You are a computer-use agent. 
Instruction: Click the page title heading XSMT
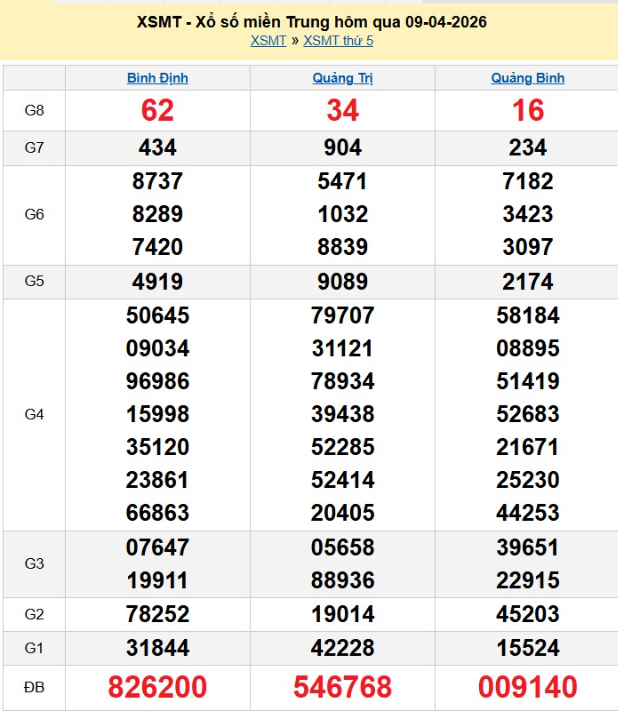tap(308, 21)
